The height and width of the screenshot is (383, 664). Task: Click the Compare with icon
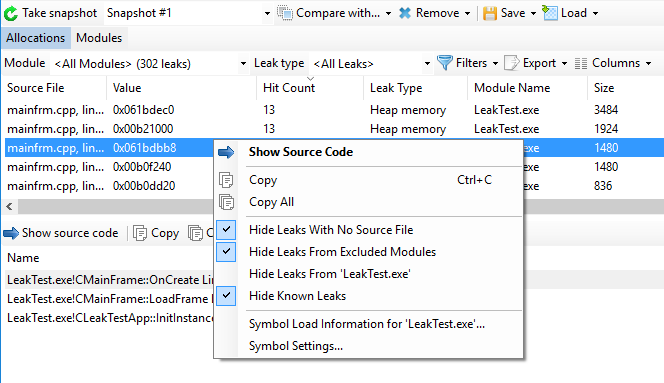285,13
